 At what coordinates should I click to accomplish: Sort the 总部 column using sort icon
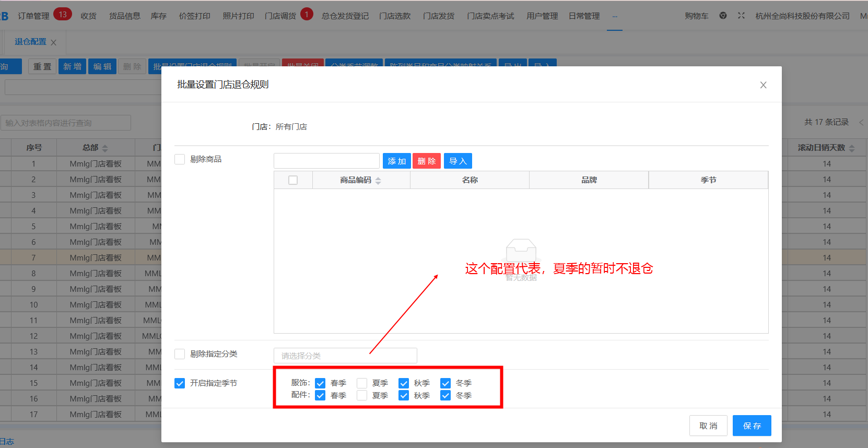tap(105, 148)
